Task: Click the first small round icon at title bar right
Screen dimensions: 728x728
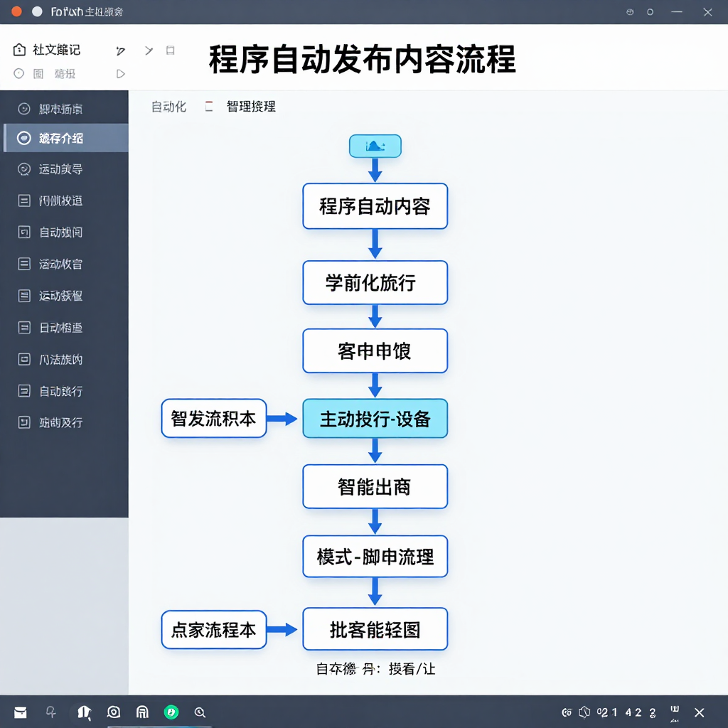Action: [630, 12]
